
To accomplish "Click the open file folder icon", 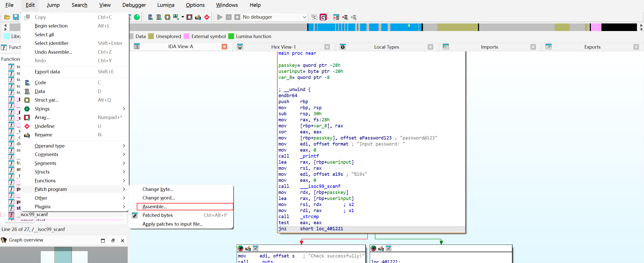I will tap(7, 17).
